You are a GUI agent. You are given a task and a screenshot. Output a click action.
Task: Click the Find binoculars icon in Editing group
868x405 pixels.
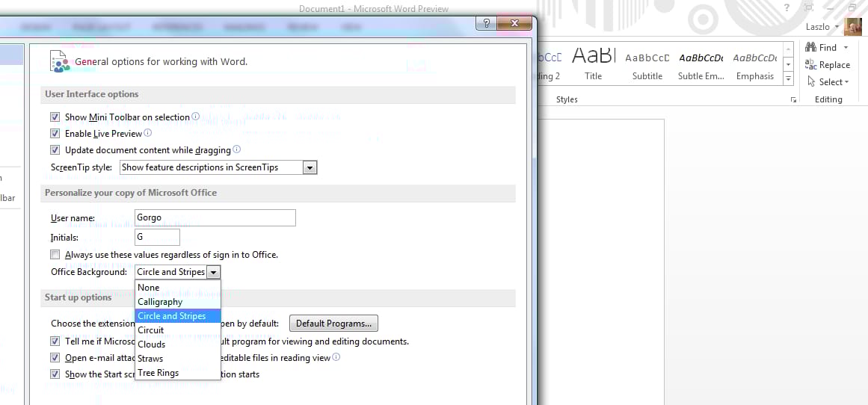tap(811, 48)
